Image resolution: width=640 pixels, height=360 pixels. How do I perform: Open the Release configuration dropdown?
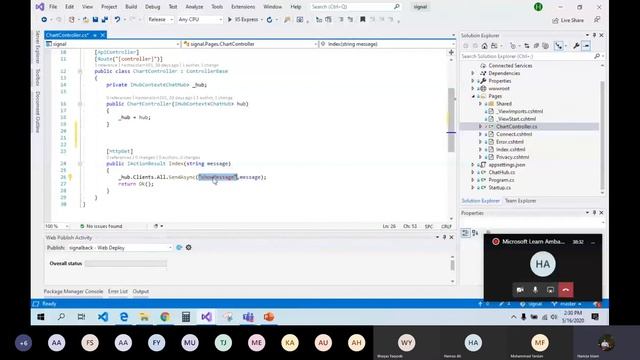click(160, 20)
